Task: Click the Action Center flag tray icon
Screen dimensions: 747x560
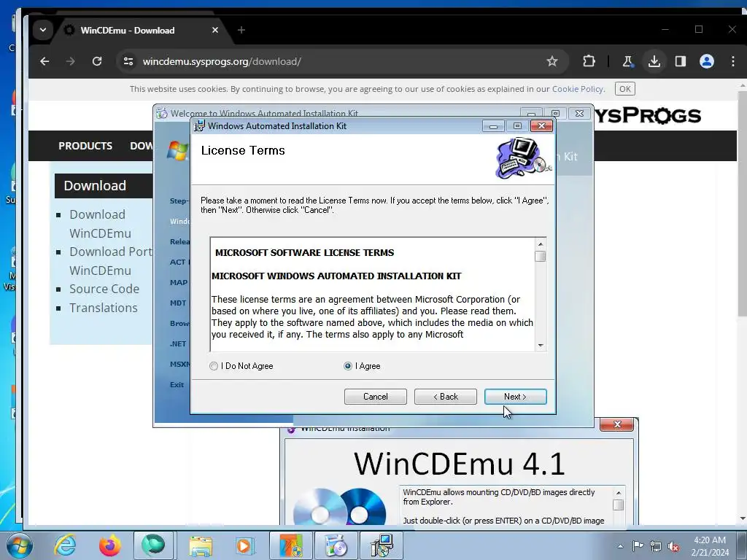Action: [638, 546]
